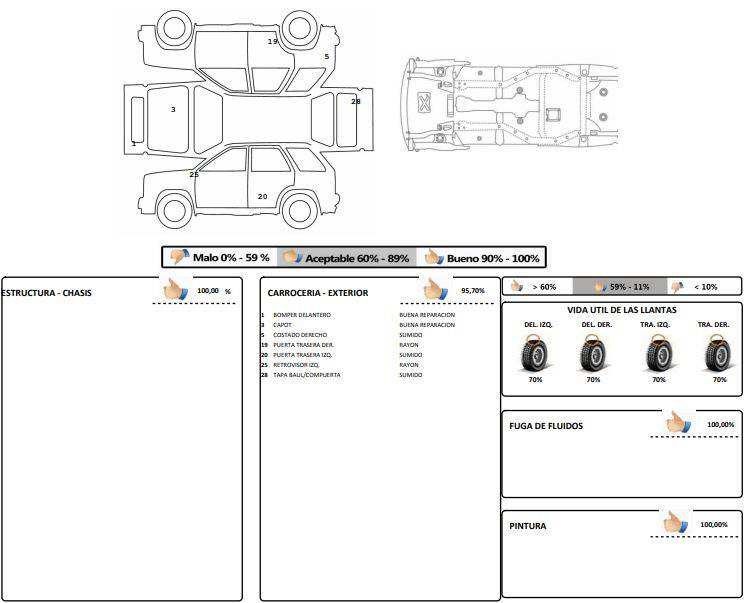Click the Bueno thumbs-up icon in legend

[x=434, y=257]
